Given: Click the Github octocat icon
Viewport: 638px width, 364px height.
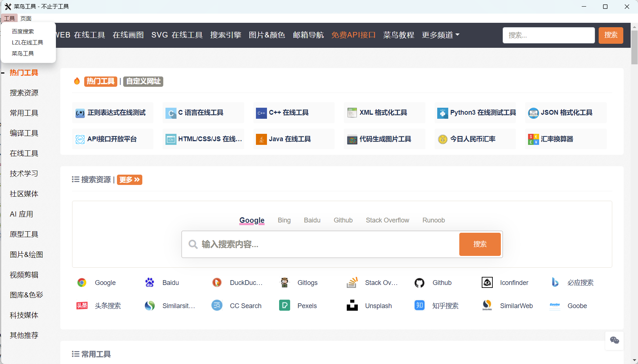Looking at the screenshot, I should click(x=420, y=282).
